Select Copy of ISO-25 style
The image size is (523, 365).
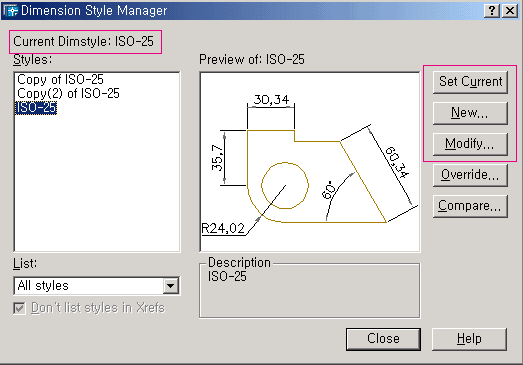pos(60,79)
